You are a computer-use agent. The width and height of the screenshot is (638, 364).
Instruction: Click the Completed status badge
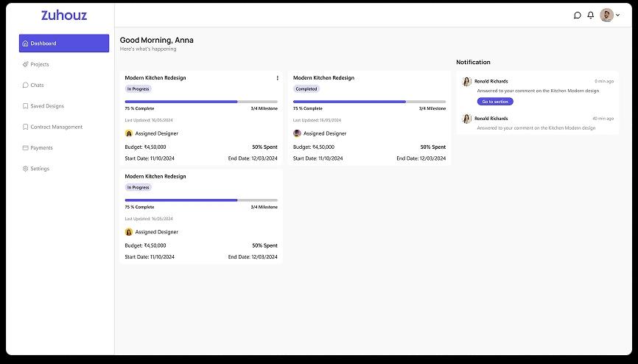tap(306, 89)
